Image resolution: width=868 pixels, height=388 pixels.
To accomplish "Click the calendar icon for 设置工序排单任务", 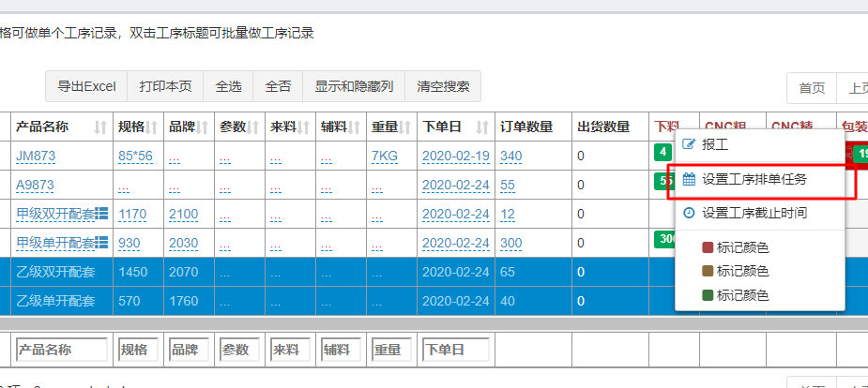I will (689, 179).
